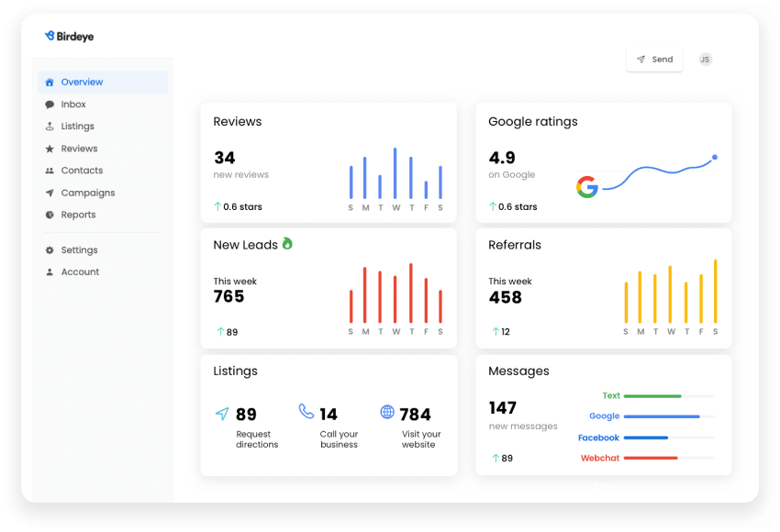Viewport: 780px width, 532px height.
Task: Click the up arrow in the Reviews card
Action: tap(217, 206)
